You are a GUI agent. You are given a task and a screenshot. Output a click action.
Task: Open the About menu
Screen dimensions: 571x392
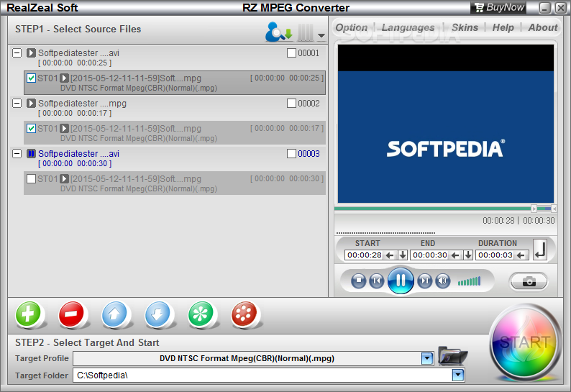543,27
